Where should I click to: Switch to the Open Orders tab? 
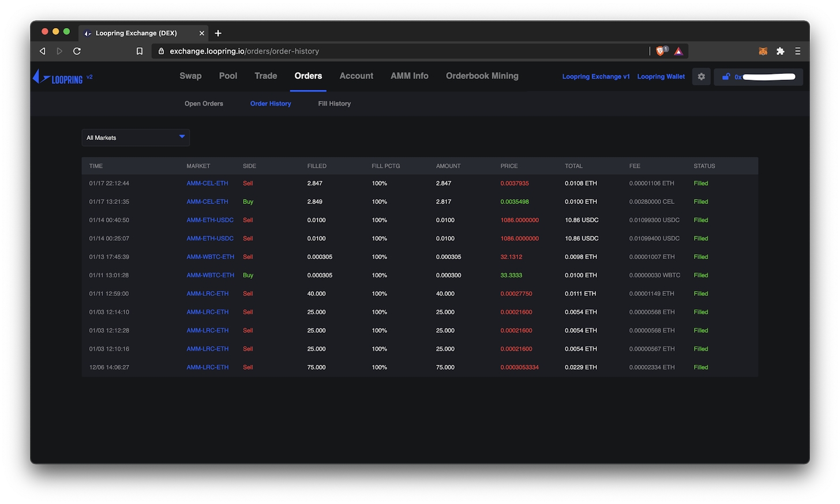point(204,104)
